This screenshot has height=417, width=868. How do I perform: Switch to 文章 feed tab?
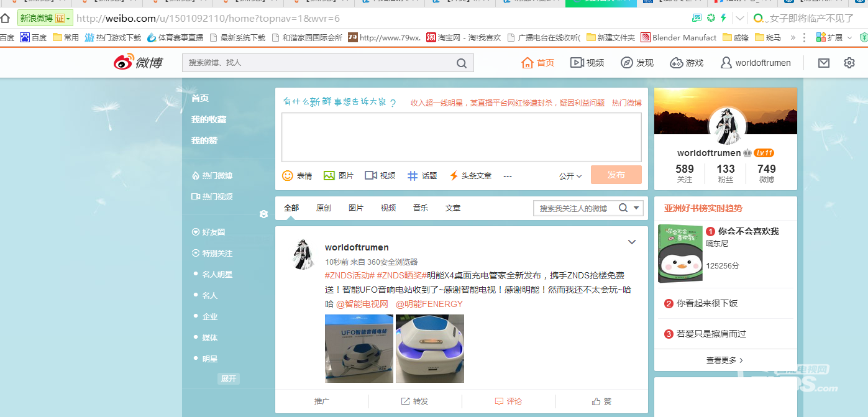[453, 208]
